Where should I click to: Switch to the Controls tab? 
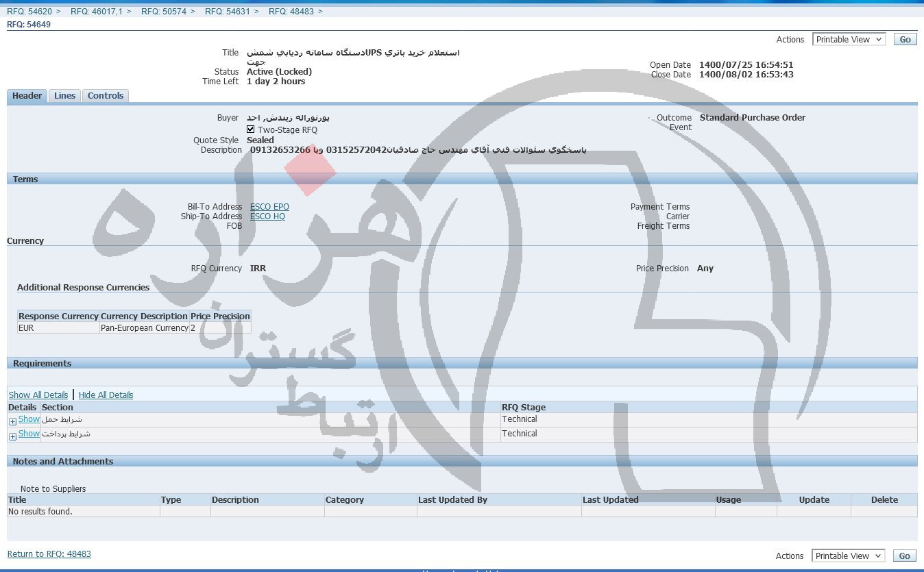pos(106,96)
